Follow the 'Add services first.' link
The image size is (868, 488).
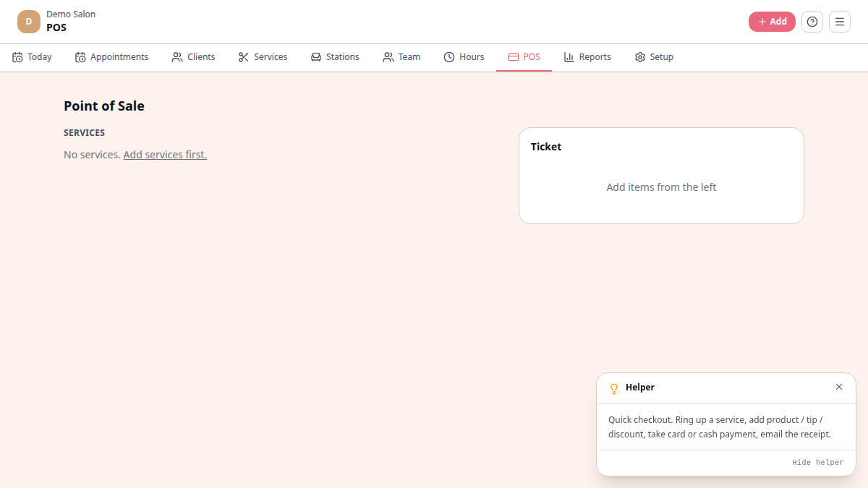tap(165, 155)
